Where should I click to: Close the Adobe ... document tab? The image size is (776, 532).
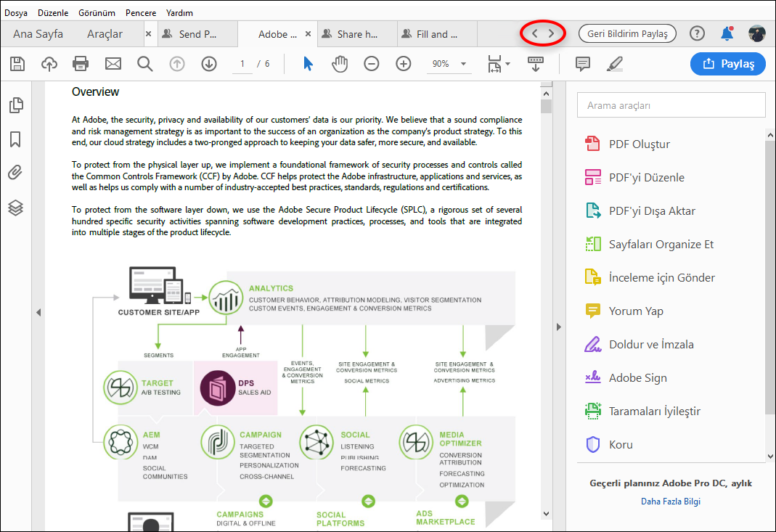[308, 33]
